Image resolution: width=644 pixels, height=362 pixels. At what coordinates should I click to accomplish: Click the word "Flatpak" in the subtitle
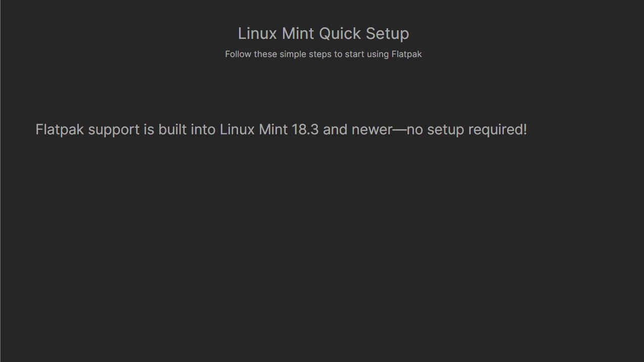406,54
